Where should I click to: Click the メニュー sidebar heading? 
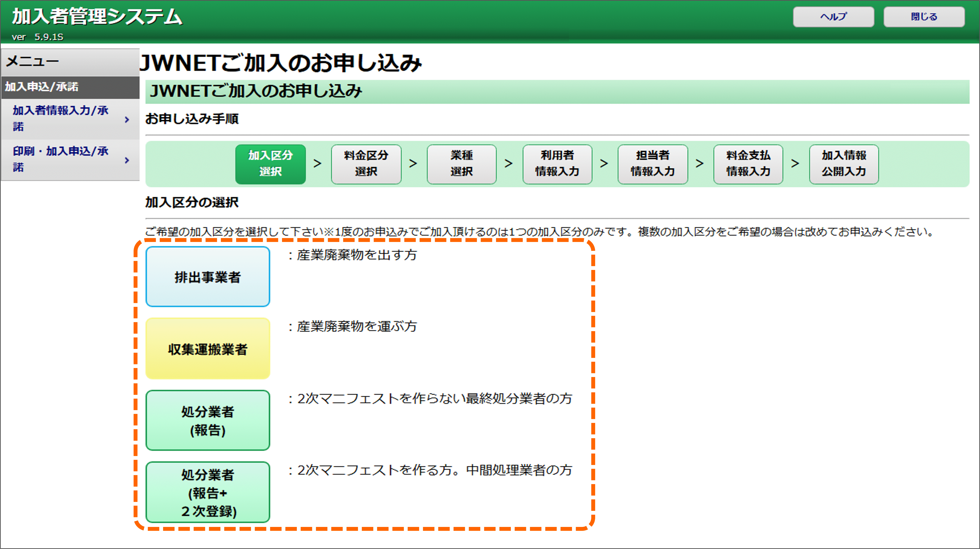point(33,61)
